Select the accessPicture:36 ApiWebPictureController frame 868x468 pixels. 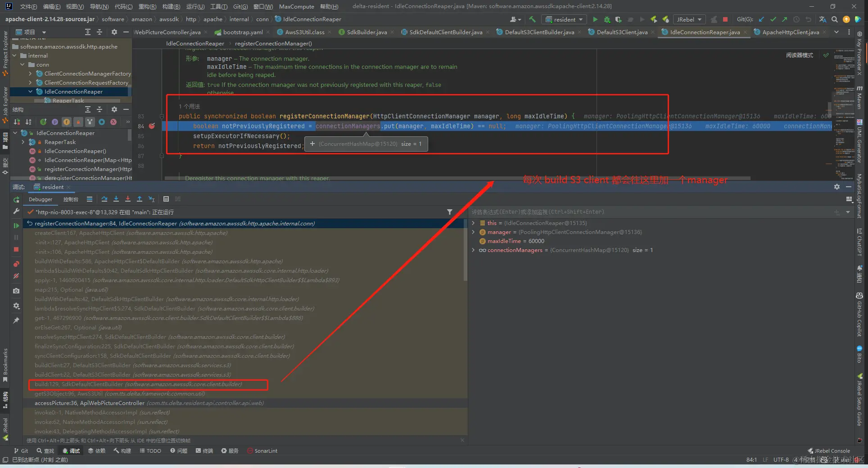[x=245, y=403]
